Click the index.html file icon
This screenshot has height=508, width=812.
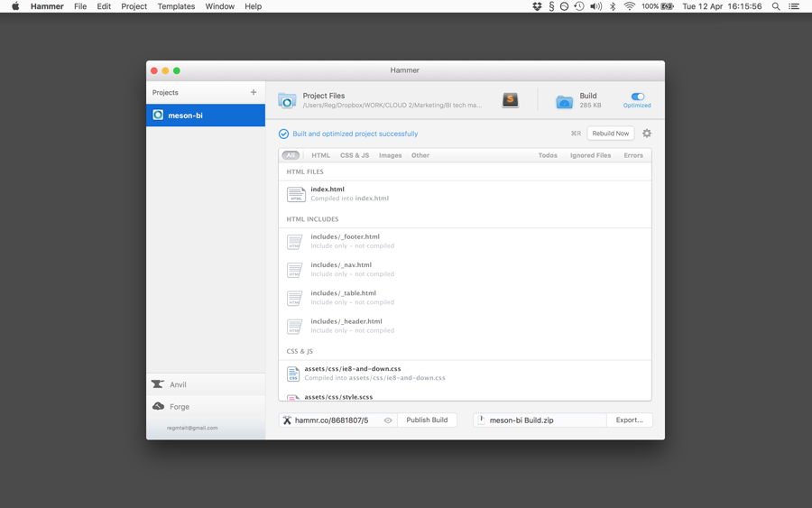[296, 194]
